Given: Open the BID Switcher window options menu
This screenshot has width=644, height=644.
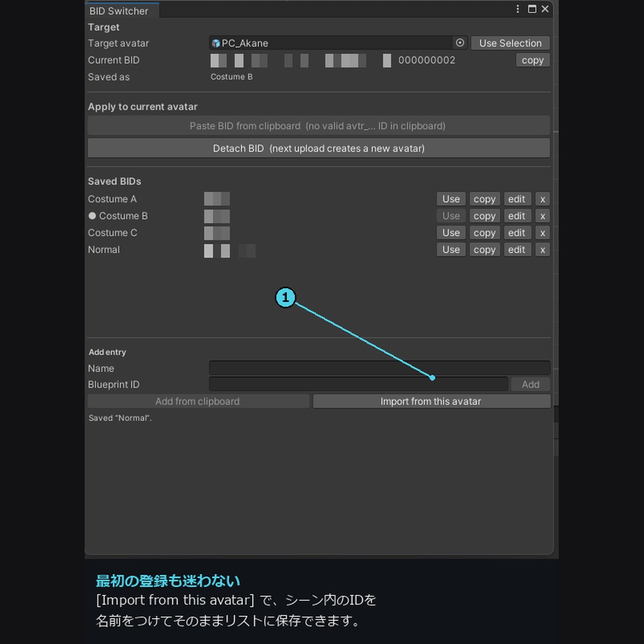Looking at the screenshot, I should click(518, 9).
